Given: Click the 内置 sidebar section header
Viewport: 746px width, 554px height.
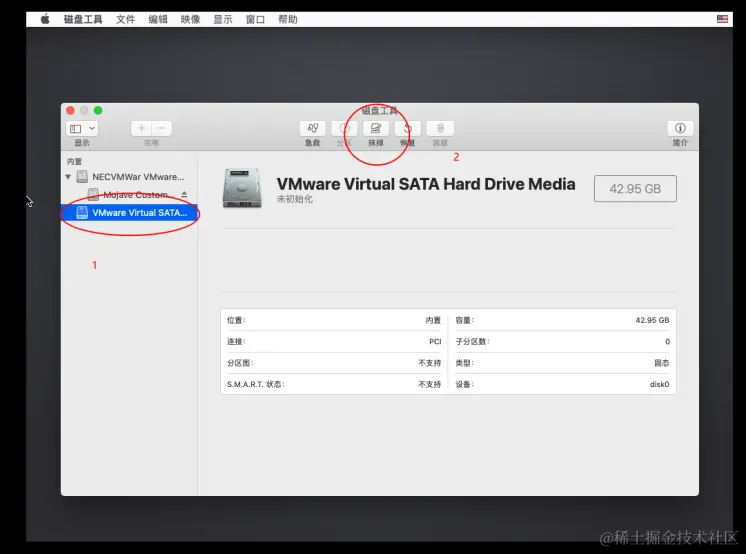Looking at the screenshot, I should 75,162.
